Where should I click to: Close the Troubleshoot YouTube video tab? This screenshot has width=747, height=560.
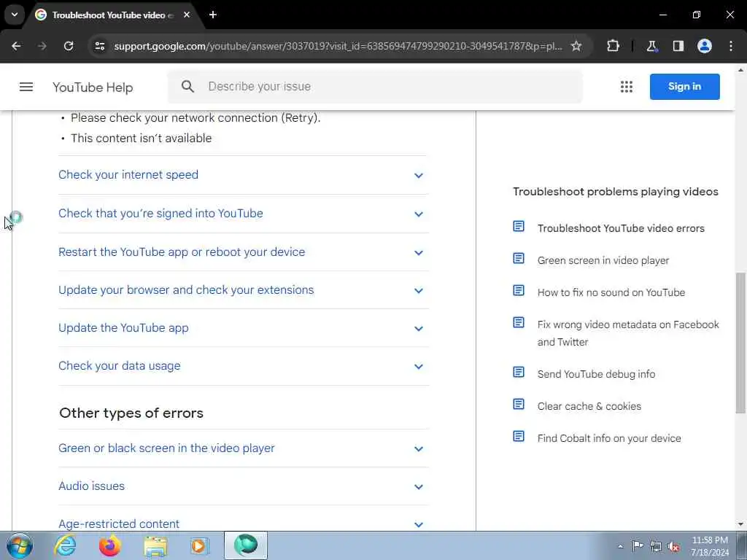point(187,15)
